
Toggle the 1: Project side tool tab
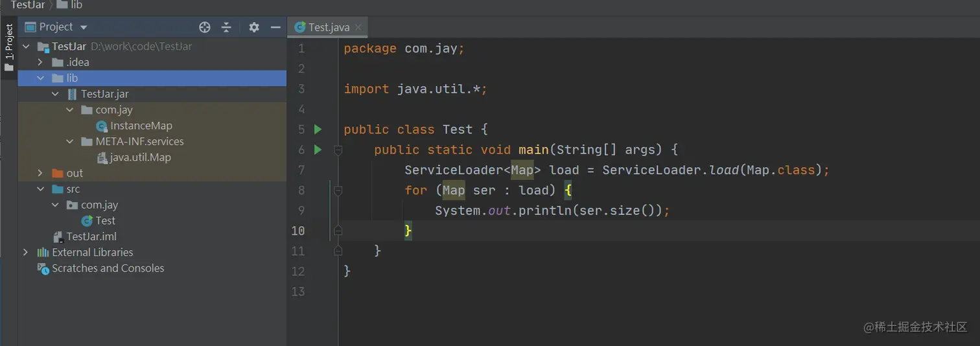[x=9, y=48]
